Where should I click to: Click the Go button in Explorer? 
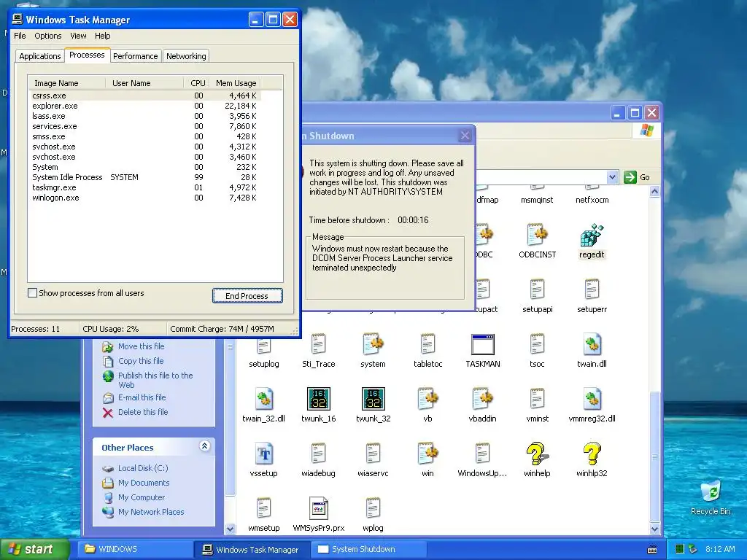[637, 177]
